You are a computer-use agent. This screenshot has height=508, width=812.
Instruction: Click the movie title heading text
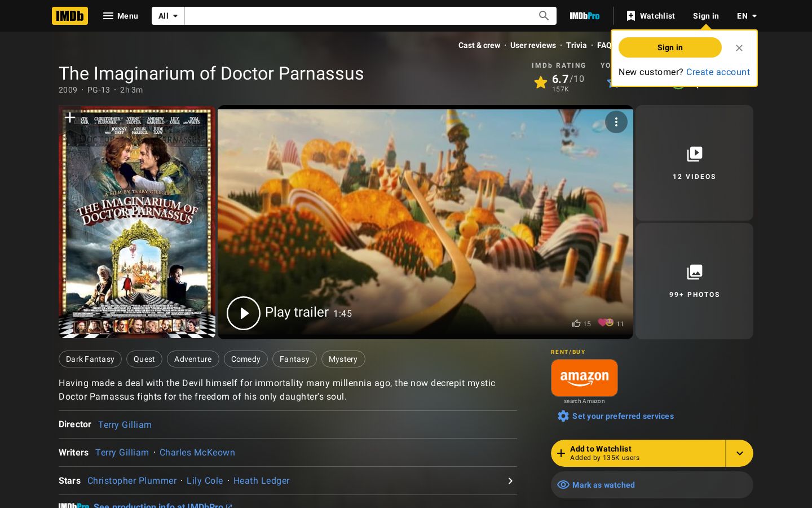point(211,73)
